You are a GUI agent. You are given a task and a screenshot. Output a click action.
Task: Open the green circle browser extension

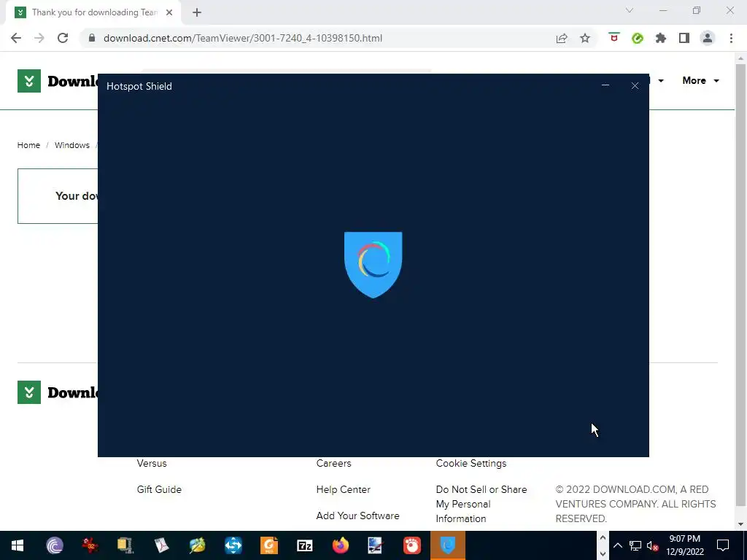(x=638, y=38)
